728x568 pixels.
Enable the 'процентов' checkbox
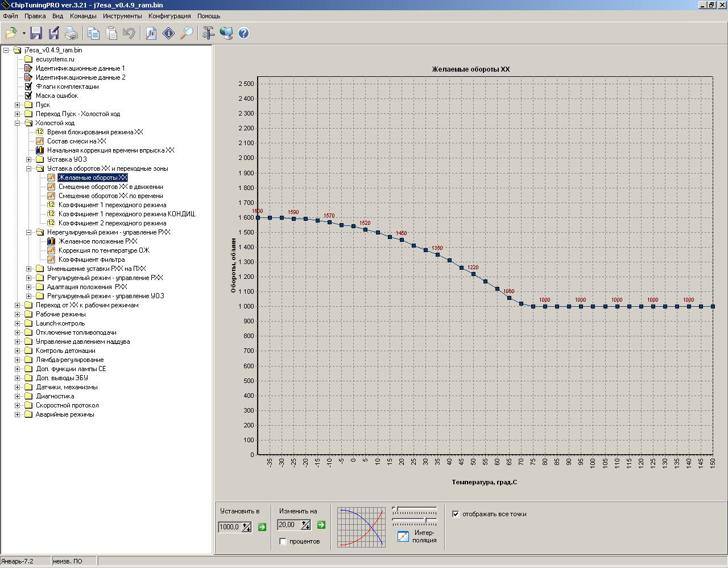click(283, 541)
